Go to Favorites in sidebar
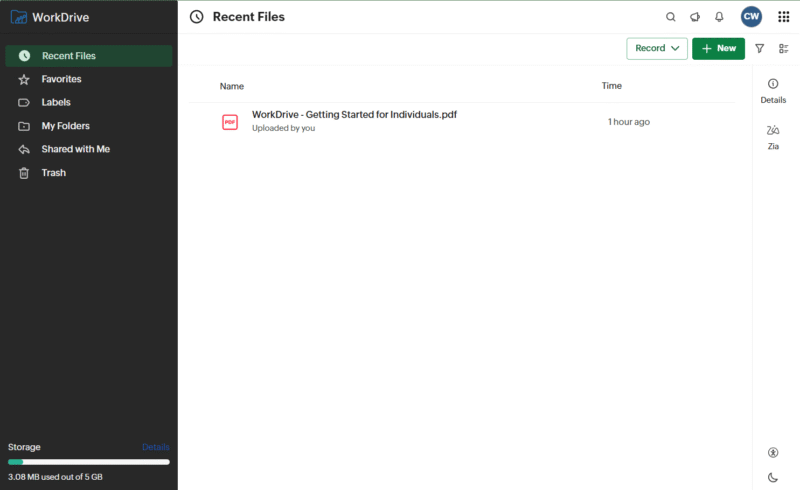The width and height of the screenshot is (800, 490). pyautogui.click(x=61, y=79)
